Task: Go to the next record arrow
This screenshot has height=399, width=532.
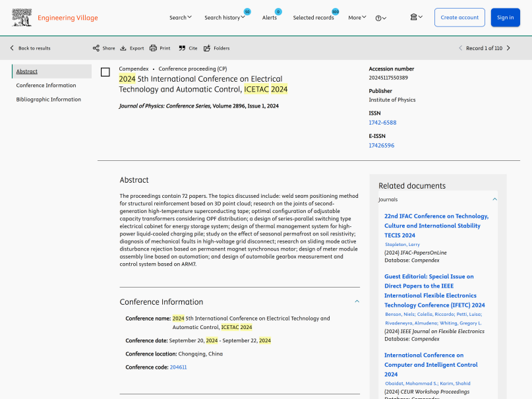Action: tap(508, 48)
